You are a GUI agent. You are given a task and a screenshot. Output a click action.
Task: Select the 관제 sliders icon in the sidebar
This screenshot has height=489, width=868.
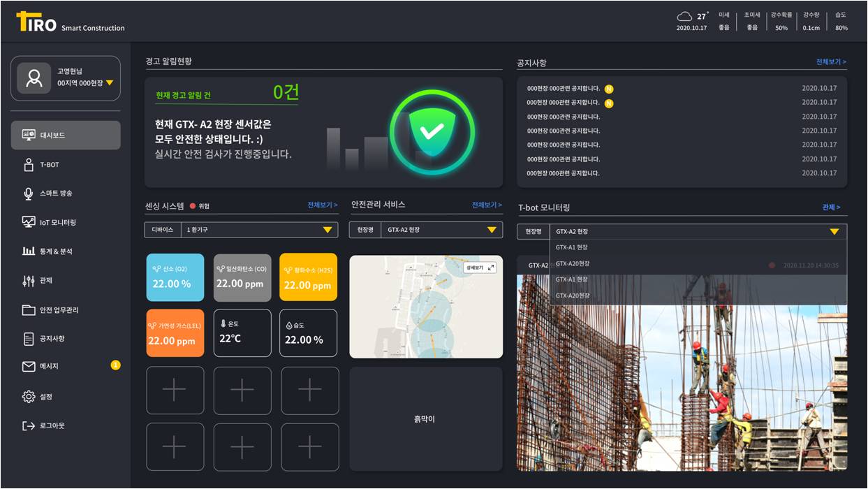point(29,281)
